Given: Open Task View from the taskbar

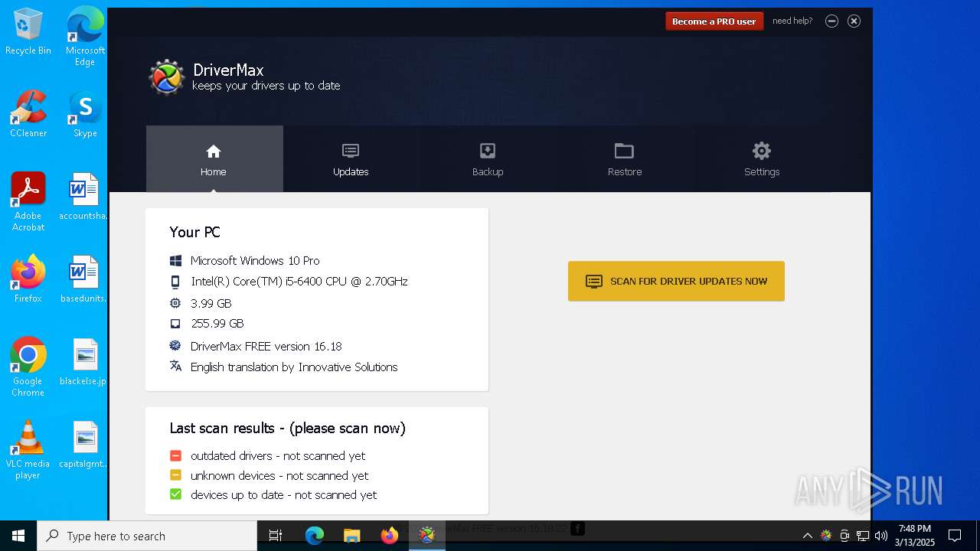Looking at the screenshot, I should 276,536.
